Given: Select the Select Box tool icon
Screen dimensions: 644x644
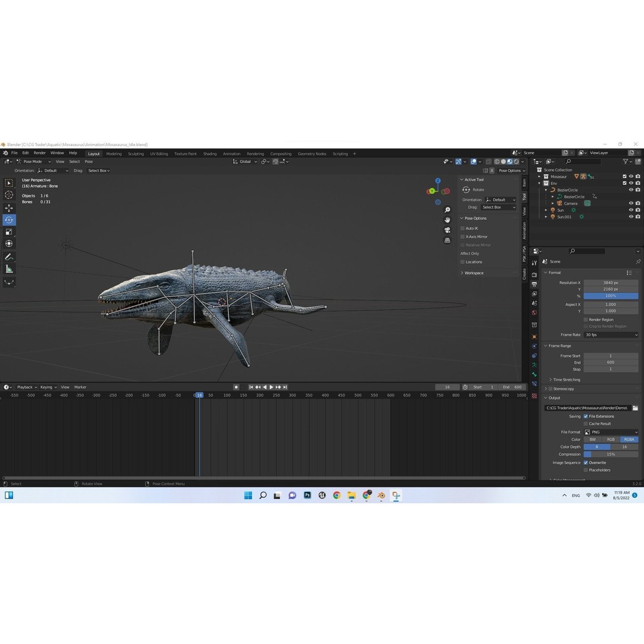Looking at the screenshot, I should (9, 183).
